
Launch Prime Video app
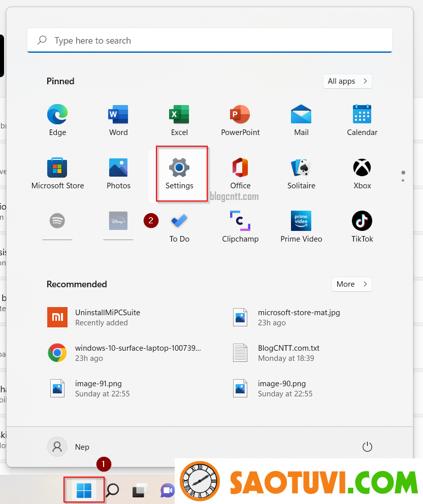[x=301, y=227]
